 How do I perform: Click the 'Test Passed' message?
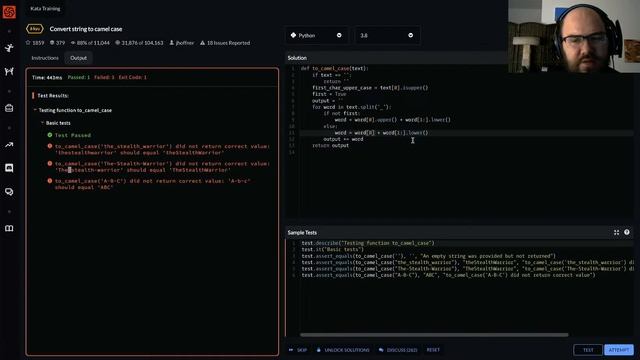point(73,135)
